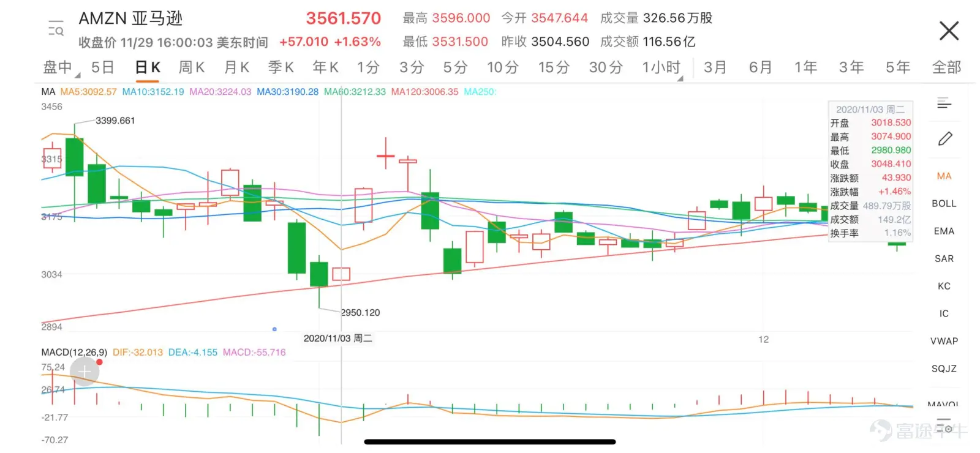Switch to 盘中 intraday tab
Viewport: 980px width, 453px height.
click(58, 67)
